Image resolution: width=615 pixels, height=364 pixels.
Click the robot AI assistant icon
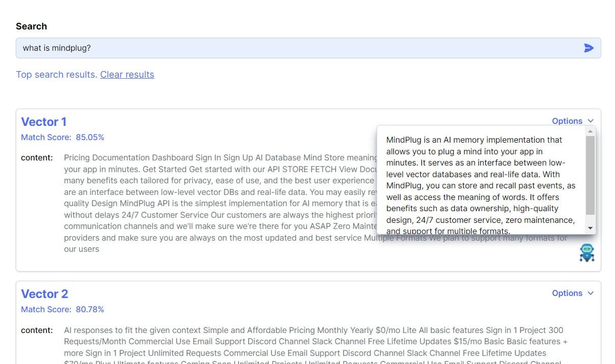(587, 253)
